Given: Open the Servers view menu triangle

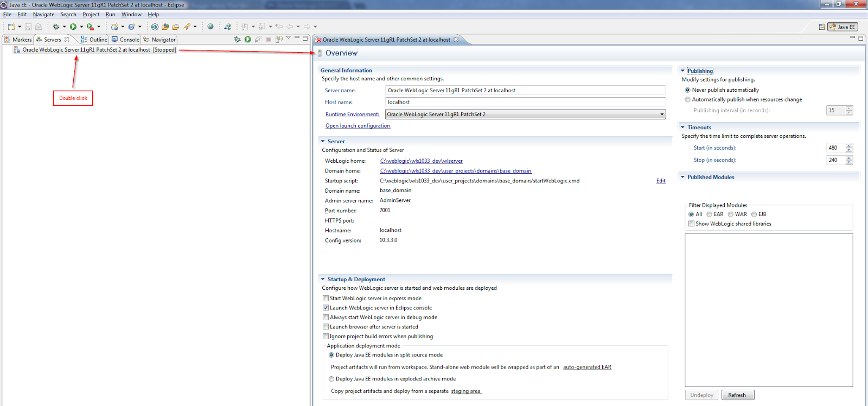Looking at the screenshot, I should [289, 37].
